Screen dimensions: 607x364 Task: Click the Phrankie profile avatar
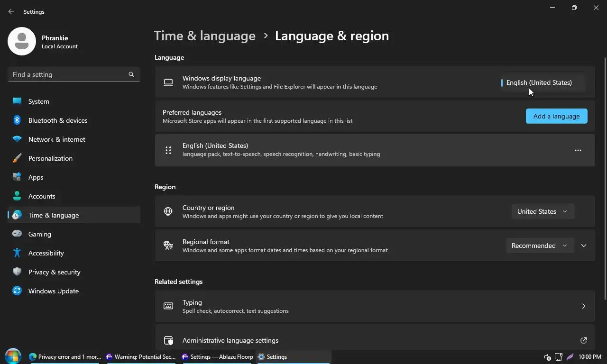coord(22,41)
